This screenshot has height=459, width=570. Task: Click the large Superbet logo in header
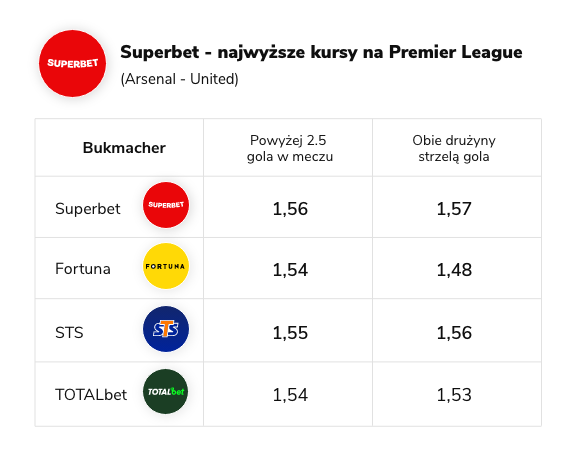click(72, 63)
